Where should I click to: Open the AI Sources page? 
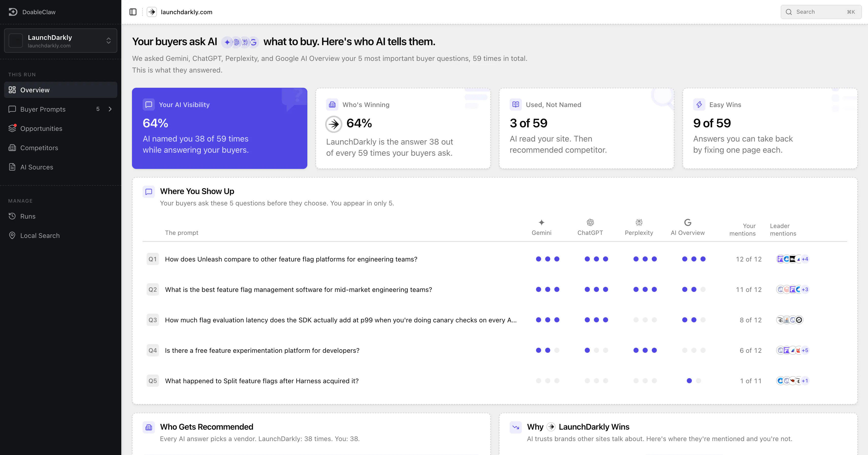coord(61,167)
